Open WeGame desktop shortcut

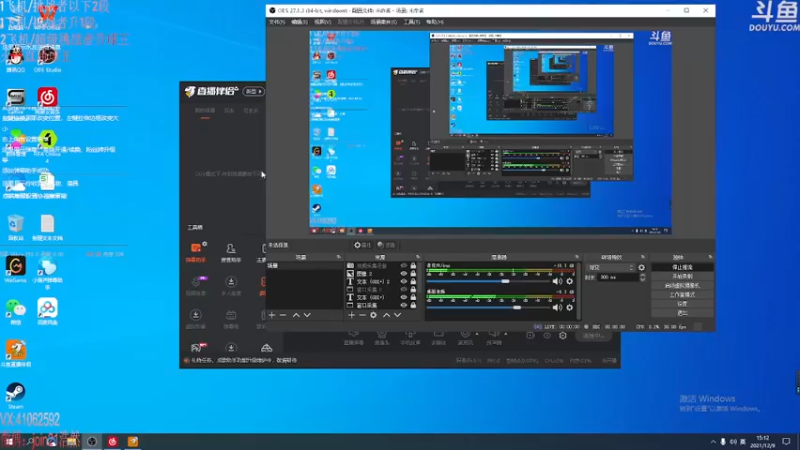[x=15, y=269]
